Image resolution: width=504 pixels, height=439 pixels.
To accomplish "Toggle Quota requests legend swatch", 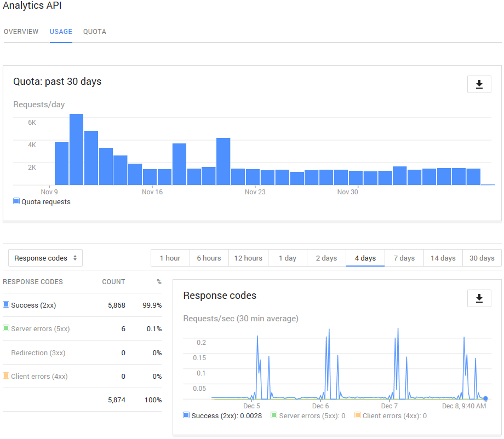I will 16,201.
